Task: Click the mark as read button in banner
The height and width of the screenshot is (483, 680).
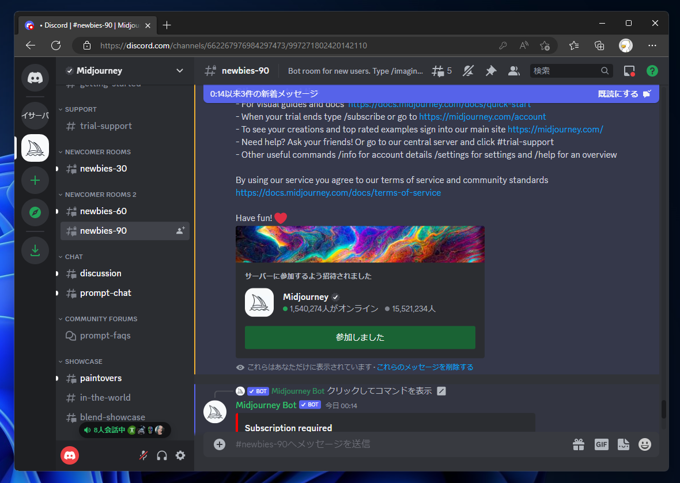Action: click(624, 94)
